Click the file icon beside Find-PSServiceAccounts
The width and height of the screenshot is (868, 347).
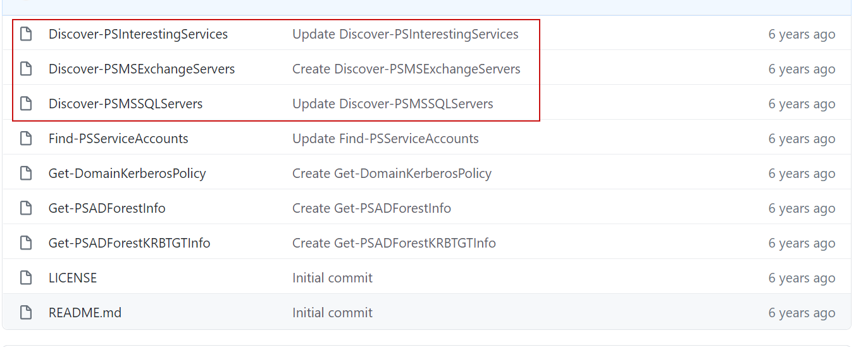pos(26,139)
